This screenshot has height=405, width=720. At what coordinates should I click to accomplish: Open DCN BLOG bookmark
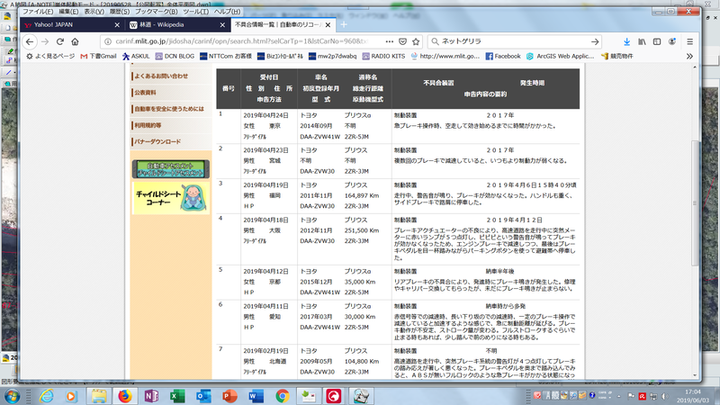point(174,56)
